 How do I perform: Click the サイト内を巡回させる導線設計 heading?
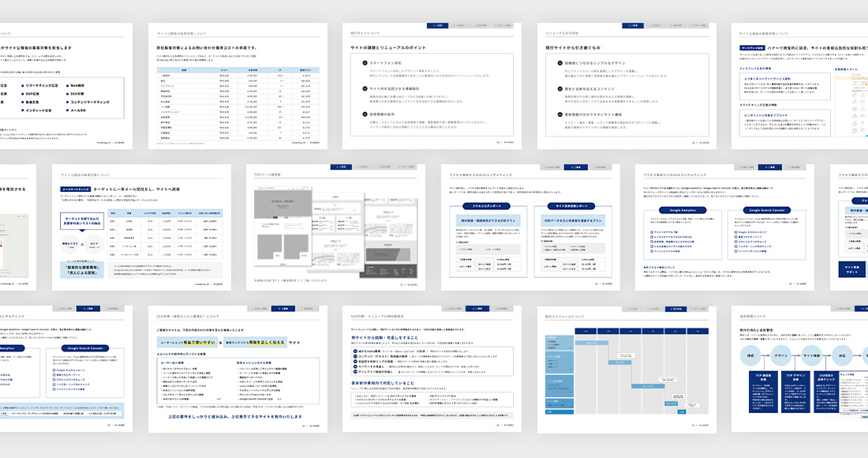pos(394,88)
